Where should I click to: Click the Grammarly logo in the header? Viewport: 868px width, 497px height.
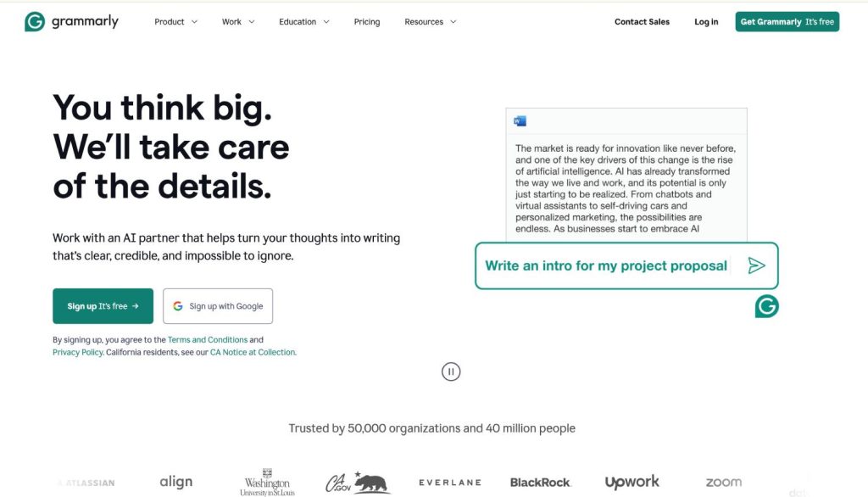[71, 20]
